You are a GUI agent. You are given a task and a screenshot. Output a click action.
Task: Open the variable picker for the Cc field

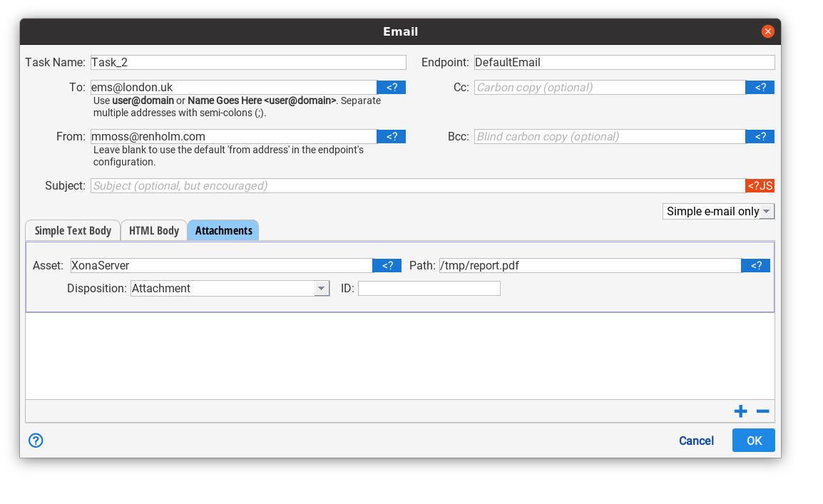(760, 87)
